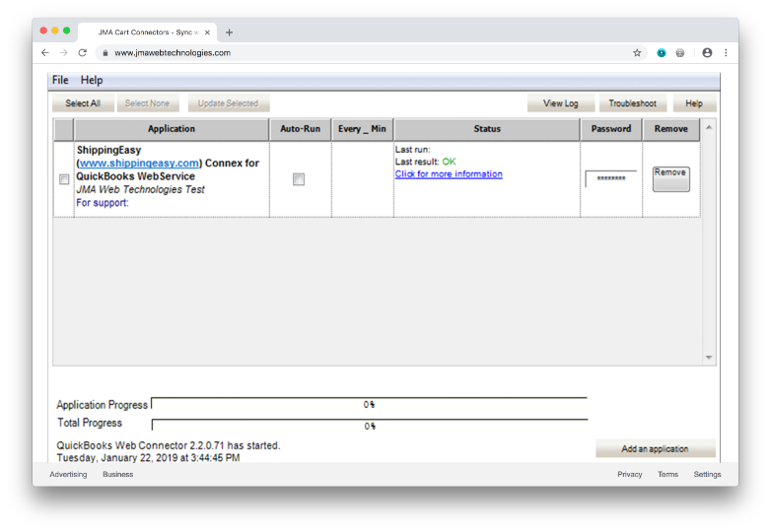Viewport: 771px width, 532px height.
Task: Click the For support link
Action: (103, 203)
